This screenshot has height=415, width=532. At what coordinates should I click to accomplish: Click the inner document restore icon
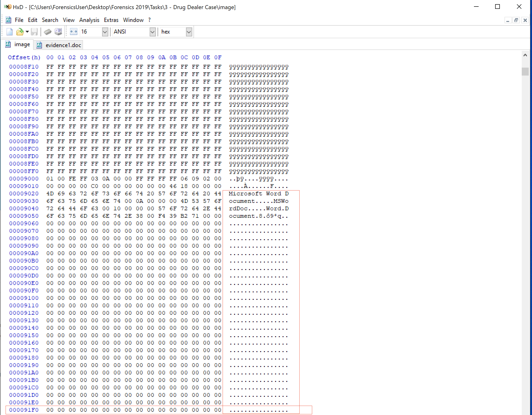click(516, 21)
